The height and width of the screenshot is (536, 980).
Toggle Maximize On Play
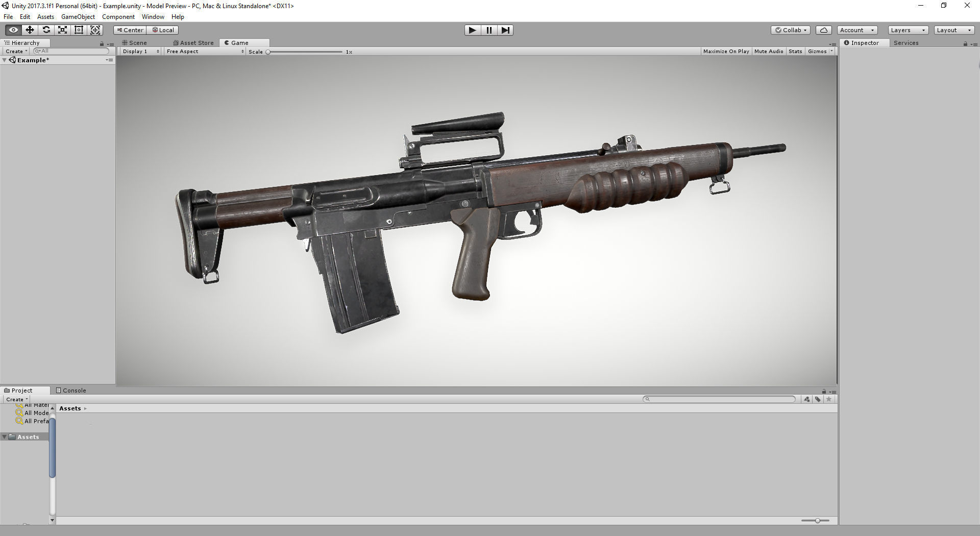coord(726,52)
